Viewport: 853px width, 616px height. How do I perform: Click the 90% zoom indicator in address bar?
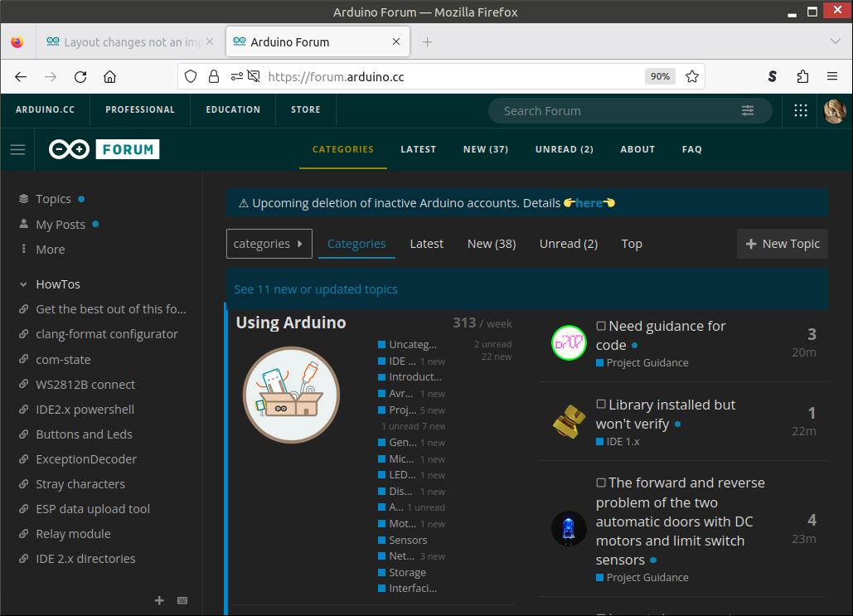[x=660, y=76]
